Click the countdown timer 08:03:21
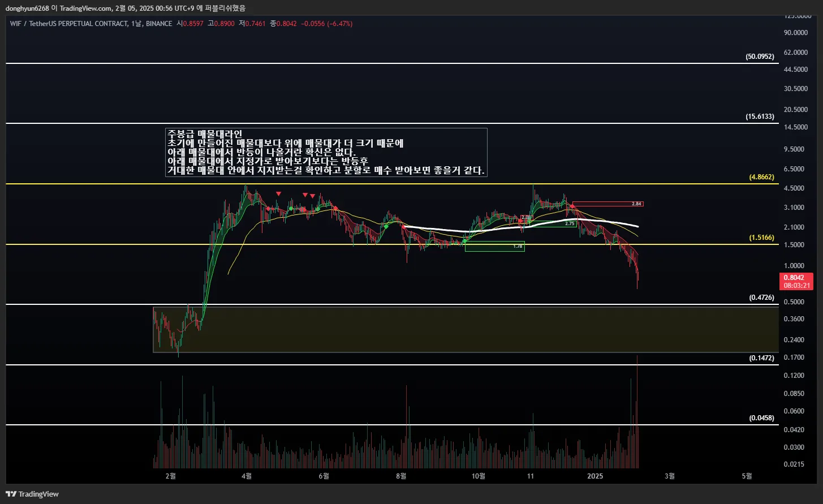823x504 pixels. click(796, 286)
